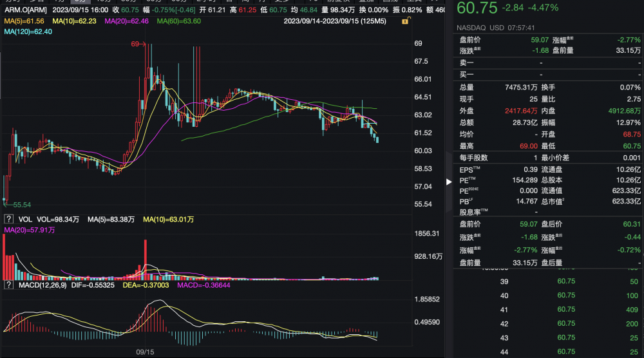Click the 69 label on the price axis
Screen dimensions: 644x358
(418, 44)
